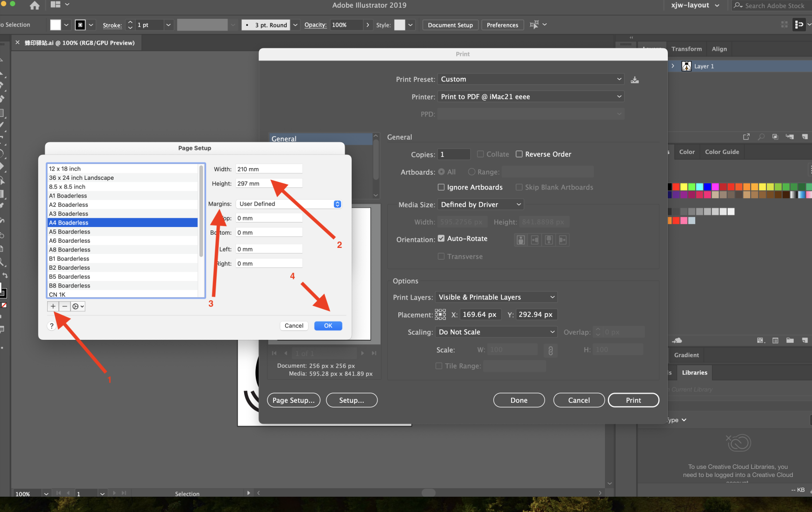
Task: Click the placement reference point grid
Action: coord(440,315)
